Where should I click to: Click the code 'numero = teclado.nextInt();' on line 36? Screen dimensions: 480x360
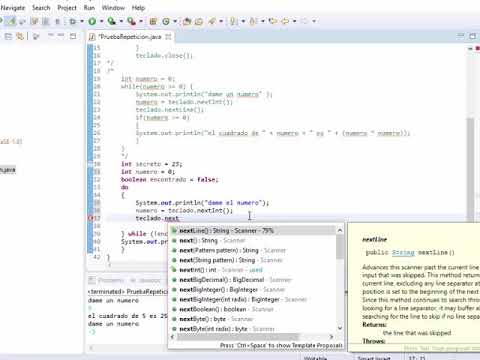(184, 210)
